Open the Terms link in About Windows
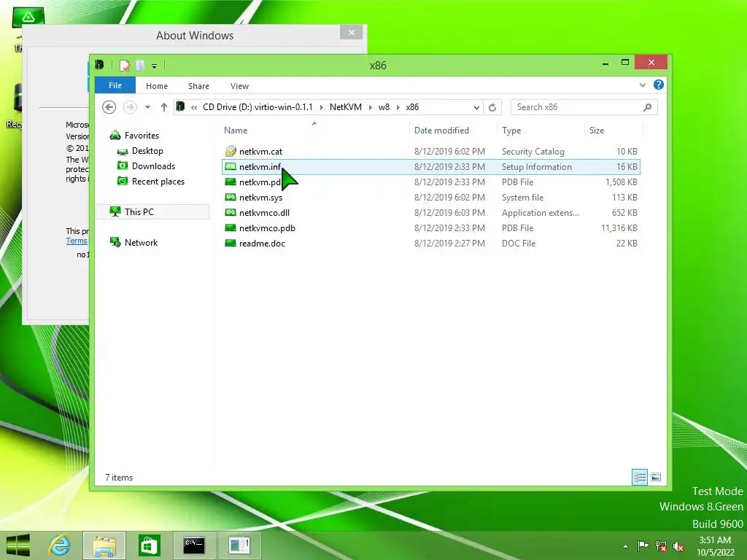This screenshot has width=747, height=560. point(76,241)
